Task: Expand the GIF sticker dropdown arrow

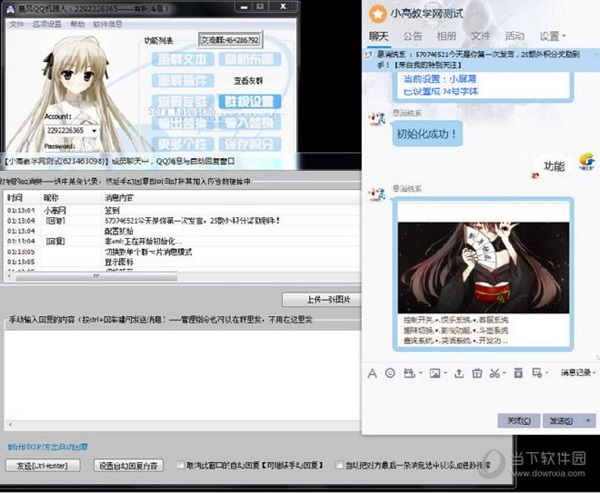Action: pos(421,373)
